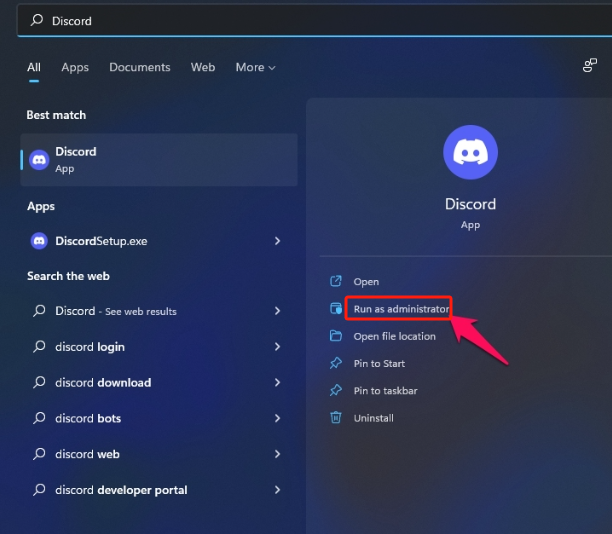This screenshot has height=534, width=612.
Task: Switch to the Documents tab
Action: (x=139, y=67)
